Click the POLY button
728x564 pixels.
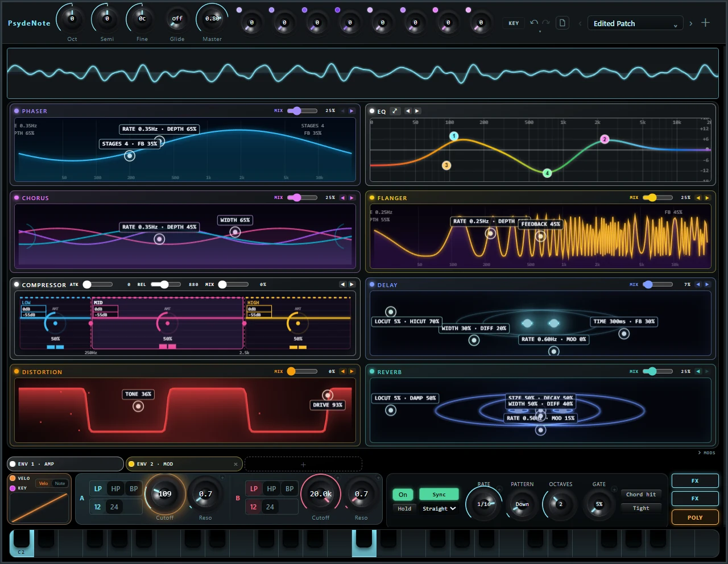(x=695, y=517)
